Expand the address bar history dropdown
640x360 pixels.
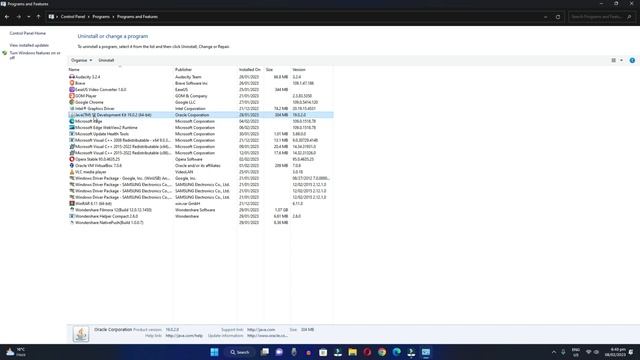[x=546, y=17]
